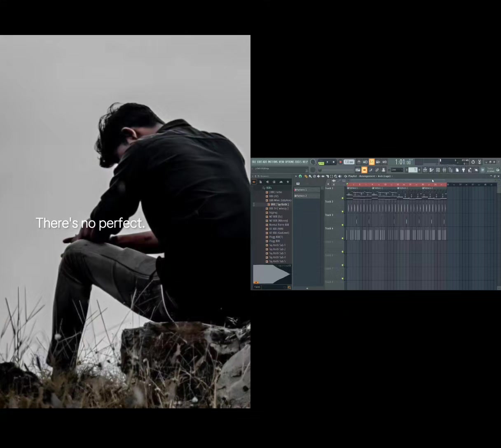Click the 133 tempo display

click(349, 162)
